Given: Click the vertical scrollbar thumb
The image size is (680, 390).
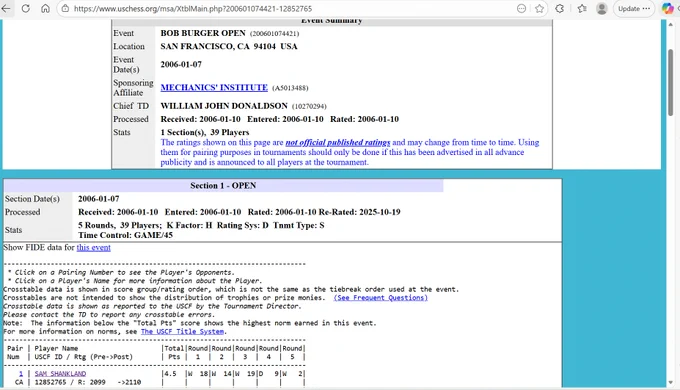Looking at the screenshot, I should 670,82.
